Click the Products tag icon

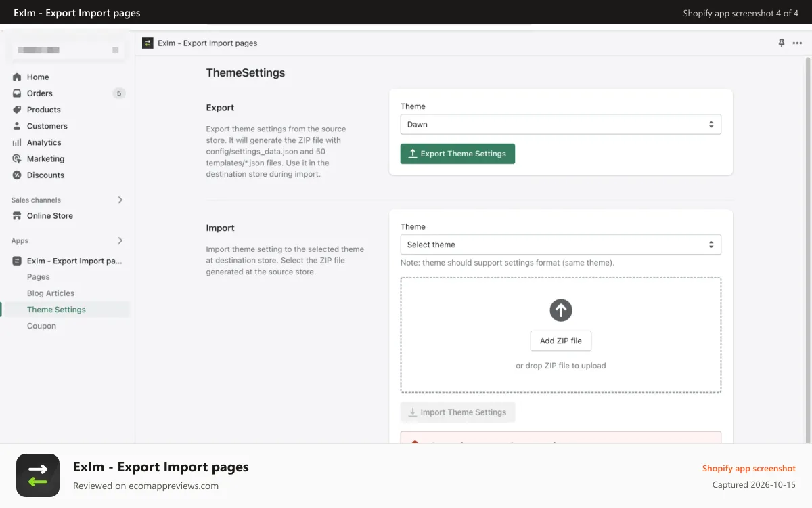pos(17,110)
